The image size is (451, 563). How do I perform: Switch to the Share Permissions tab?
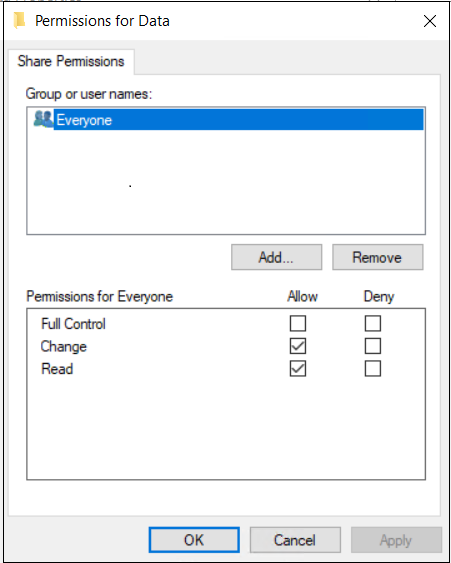[71, 61]
